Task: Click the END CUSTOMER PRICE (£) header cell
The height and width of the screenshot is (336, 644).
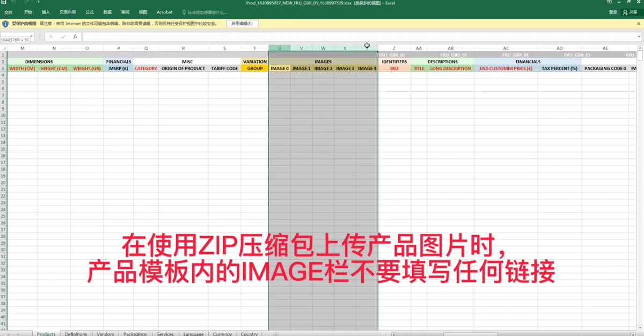Action: (x=506, y=69)
